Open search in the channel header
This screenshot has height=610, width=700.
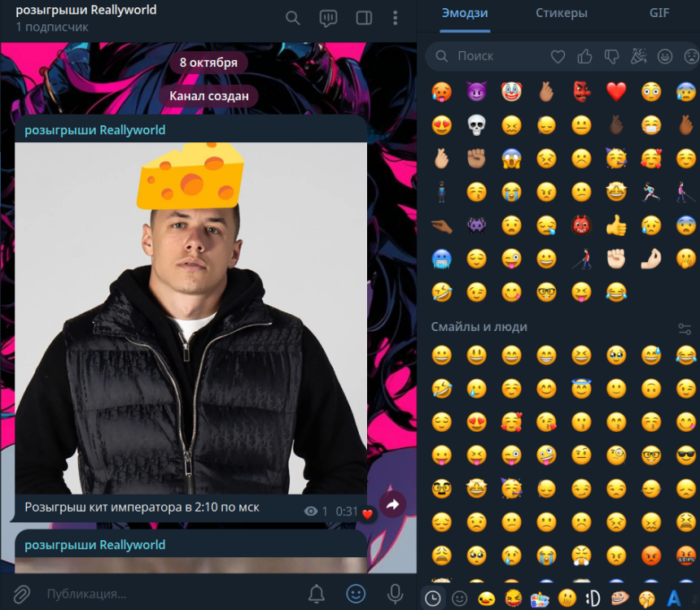(x=292, y=18)
